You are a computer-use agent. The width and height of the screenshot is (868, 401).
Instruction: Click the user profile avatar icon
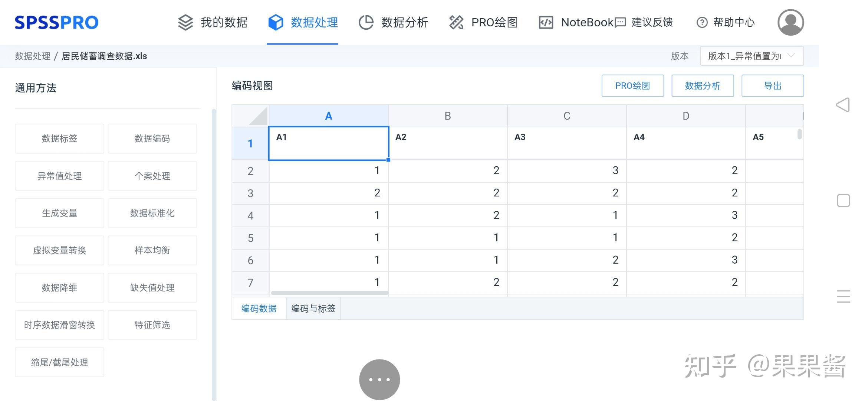pos(790,22)
